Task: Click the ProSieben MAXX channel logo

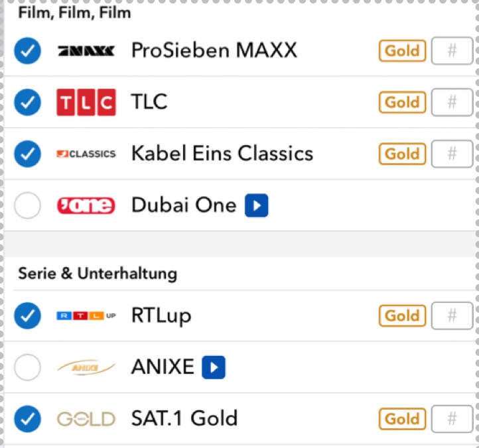Action: [86, 50]
